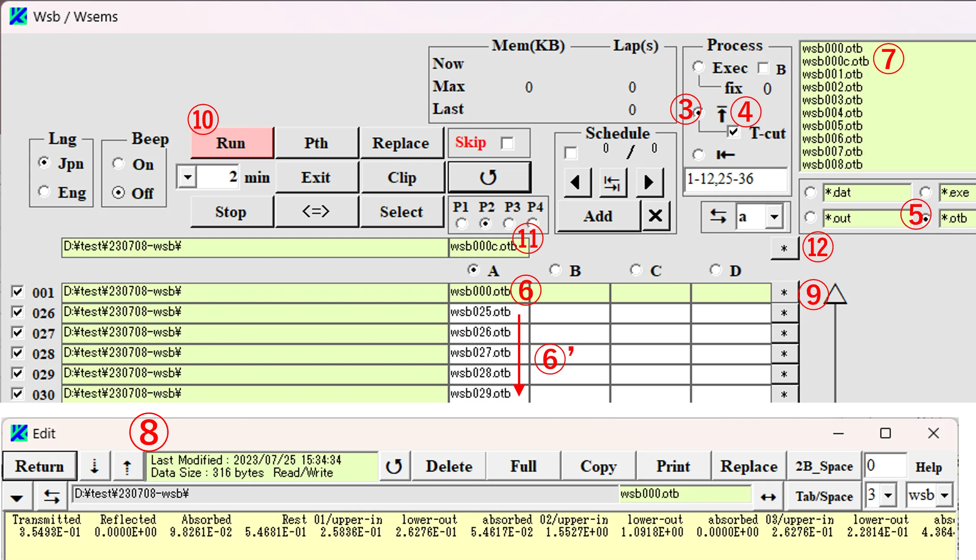Enable the B checkbox in Process
Image resolution: width=976 pixels, height=560 pixels.
point(763,68)
